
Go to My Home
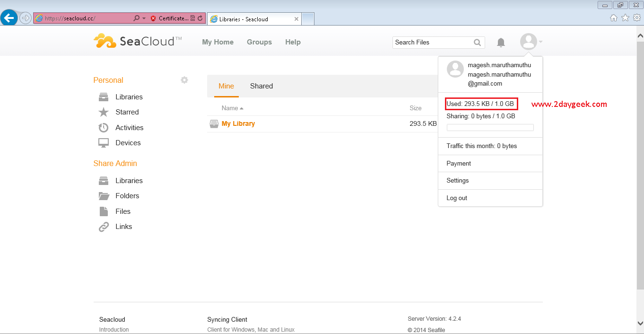[x=218, y=42]
